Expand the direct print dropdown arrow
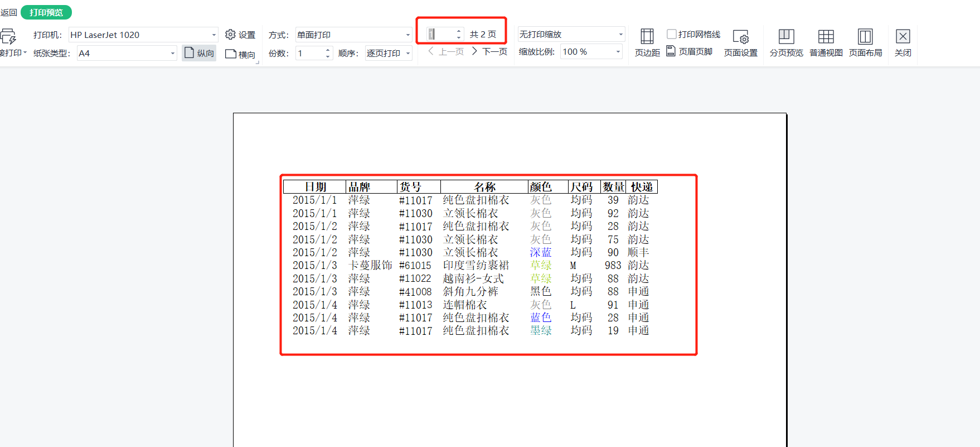Image resolution: width=980 pixels, height=447 pixels. (x=25, y=52)
